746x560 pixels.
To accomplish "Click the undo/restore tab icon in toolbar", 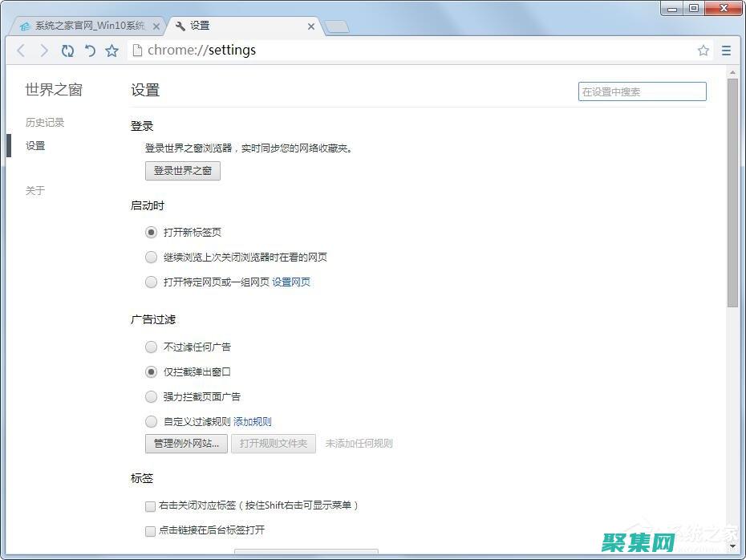I will [x=90, y=50].
